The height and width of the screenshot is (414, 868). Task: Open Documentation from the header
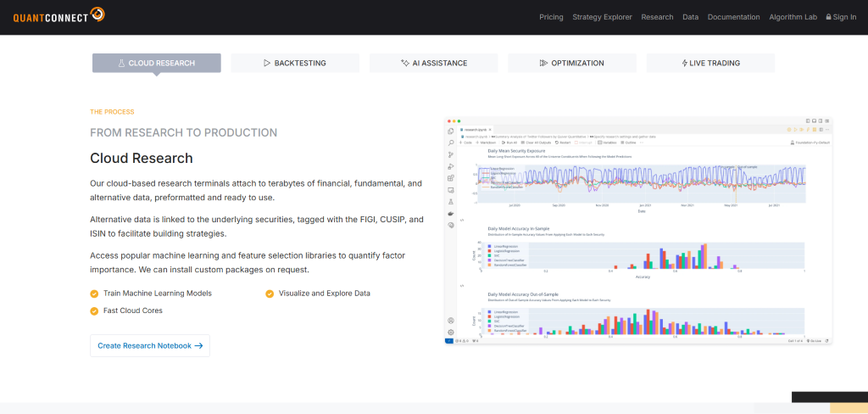[x=733, y=17]
